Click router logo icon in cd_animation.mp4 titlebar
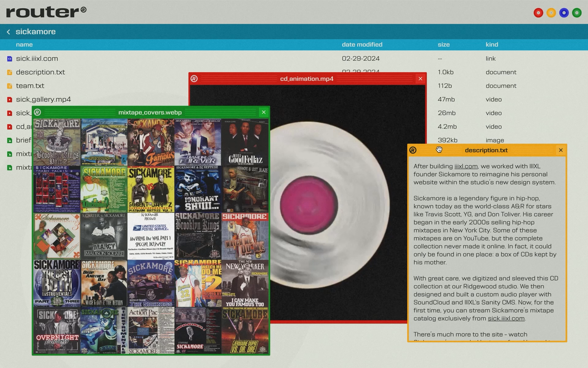The height and width of the screenshot is (368, 588). tap(194, 79)
